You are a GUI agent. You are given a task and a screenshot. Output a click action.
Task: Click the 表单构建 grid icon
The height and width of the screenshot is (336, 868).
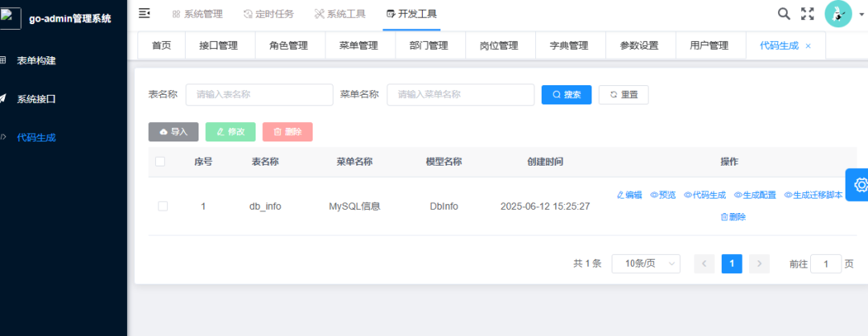click(x=2, y=60)
